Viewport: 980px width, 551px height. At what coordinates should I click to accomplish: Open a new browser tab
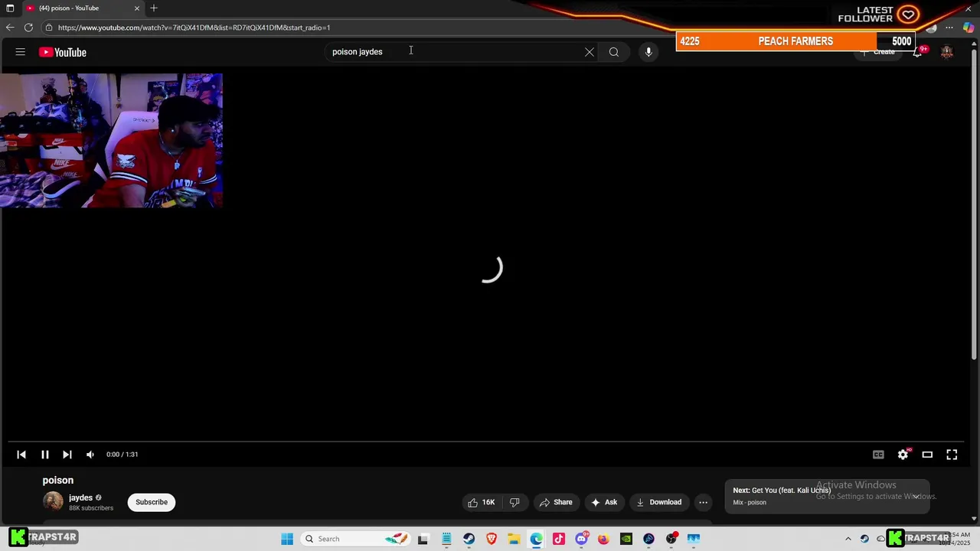[x=154, y=8]
